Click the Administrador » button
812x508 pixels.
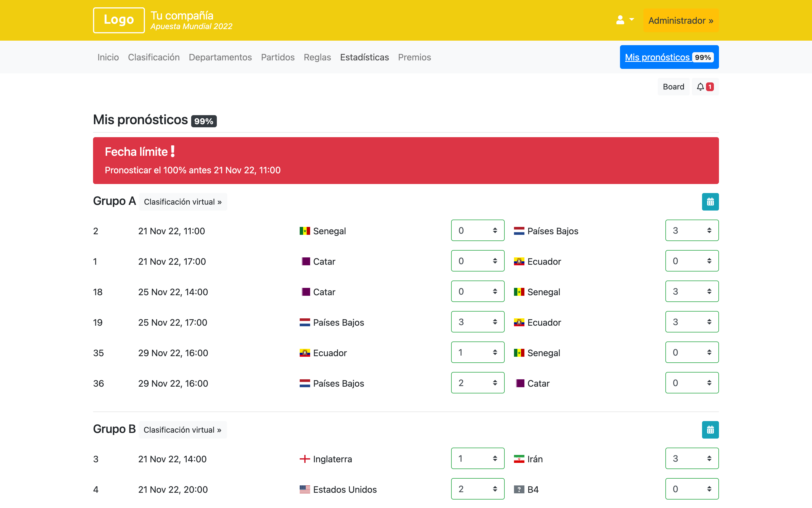(681, 21)
